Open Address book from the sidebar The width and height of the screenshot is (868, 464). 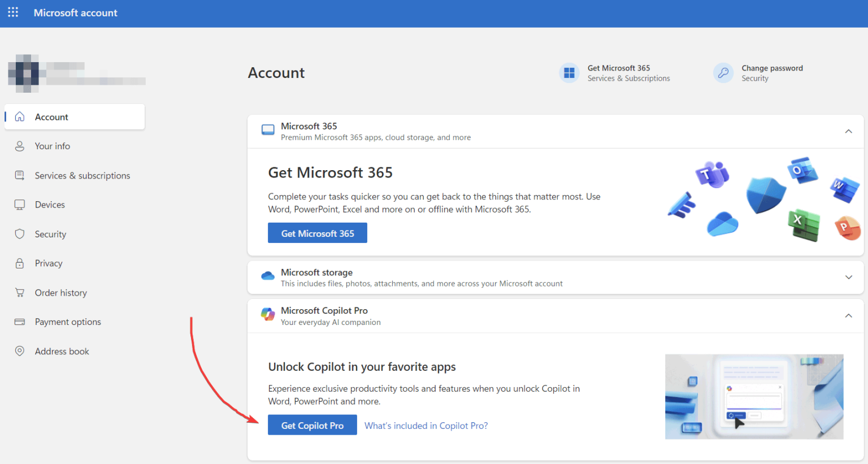point(62,352)
